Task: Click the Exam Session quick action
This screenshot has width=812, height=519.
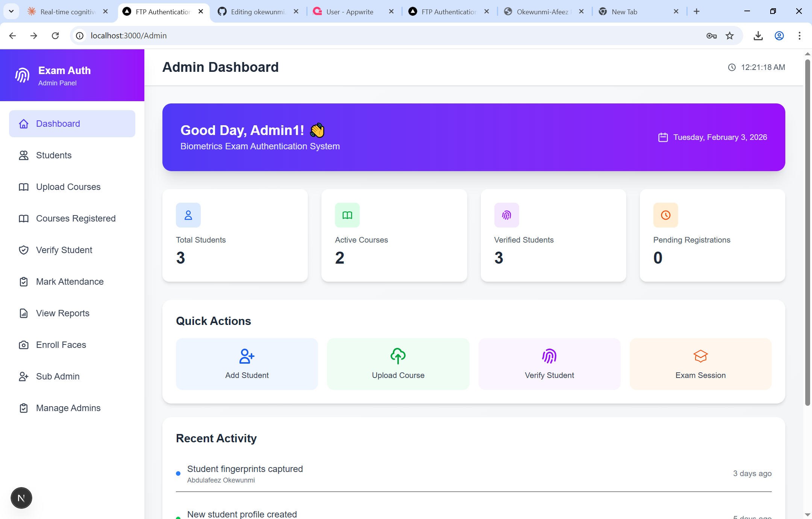Action: pos(700,364)
